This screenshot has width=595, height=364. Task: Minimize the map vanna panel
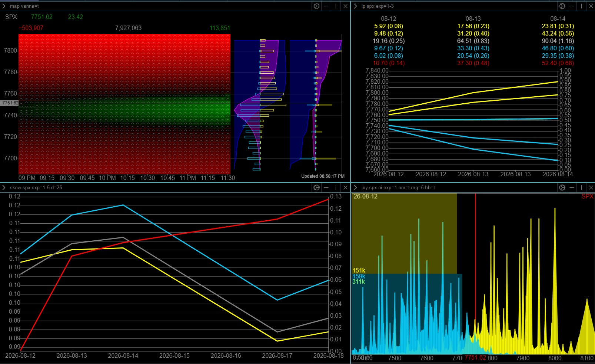pyautogui.click(x=326, y=6)
